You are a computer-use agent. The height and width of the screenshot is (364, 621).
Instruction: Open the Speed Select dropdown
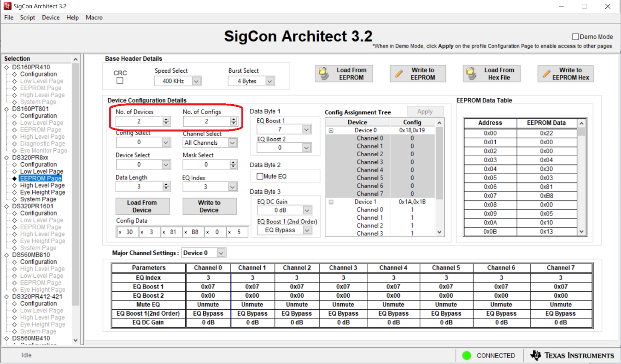click(196, 81)
